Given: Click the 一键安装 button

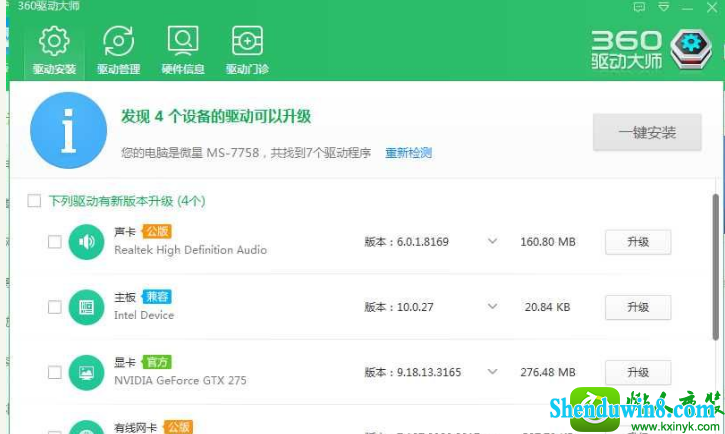Looking at the screenshot, I should pyautogui.click(x=647, y=133).
